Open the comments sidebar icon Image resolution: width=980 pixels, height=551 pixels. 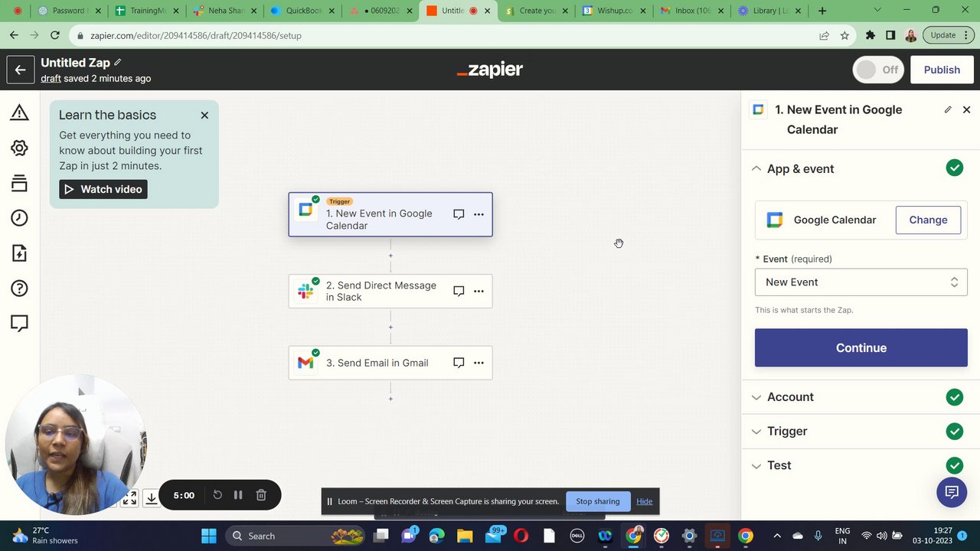tap(19, 324)
